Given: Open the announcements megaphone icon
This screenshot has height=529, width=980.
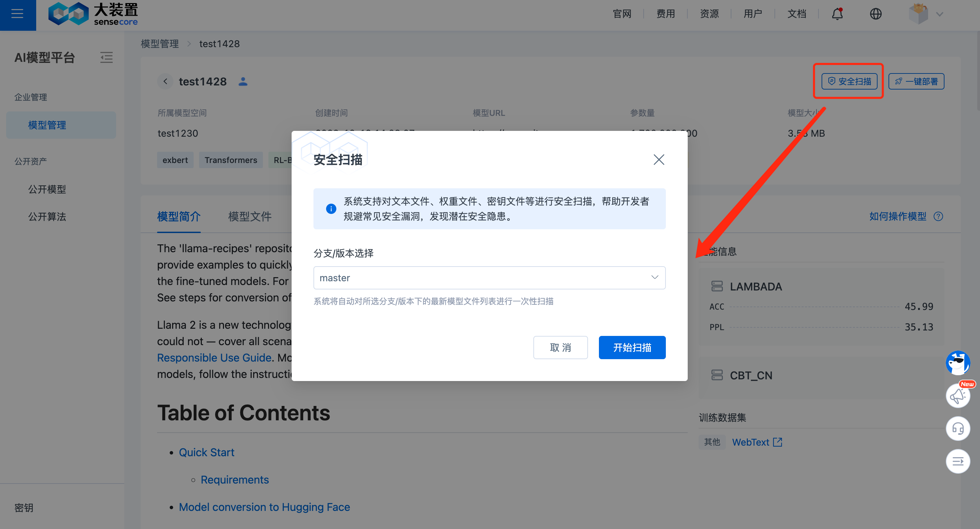Looking at the screenshot, I should point(957,396).
